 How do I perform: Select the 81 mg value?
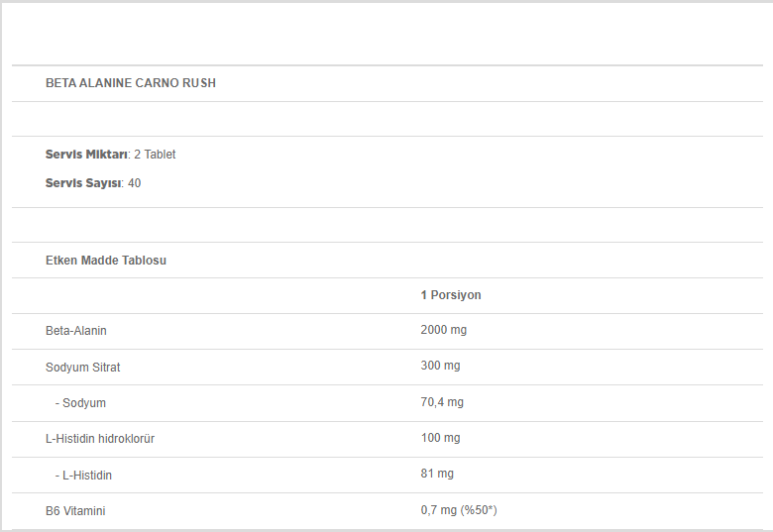(x=437, y=474)
